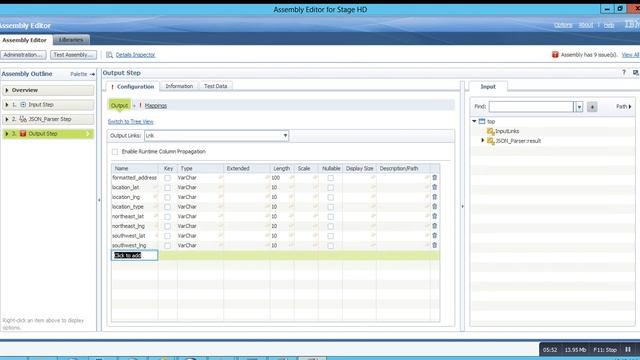Screen dimensions: 640x360
Task: Delete southwest_lng row using trash icon
Action: 434,245
